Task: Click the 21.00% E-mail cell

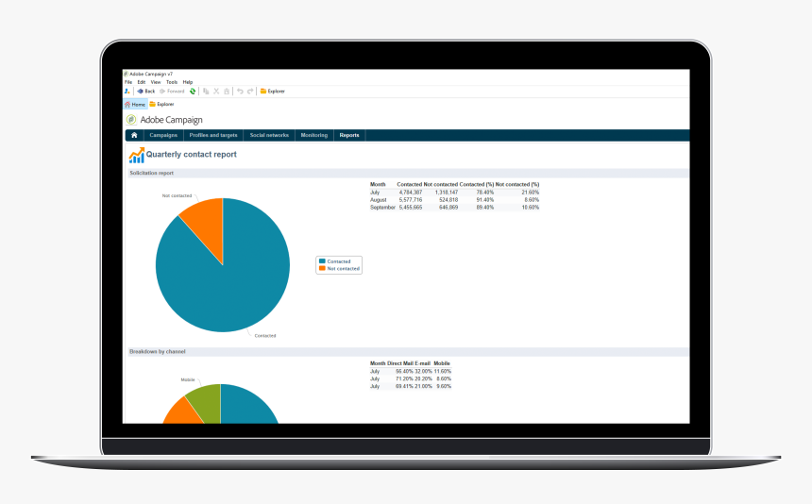Action: click(423, 386)
